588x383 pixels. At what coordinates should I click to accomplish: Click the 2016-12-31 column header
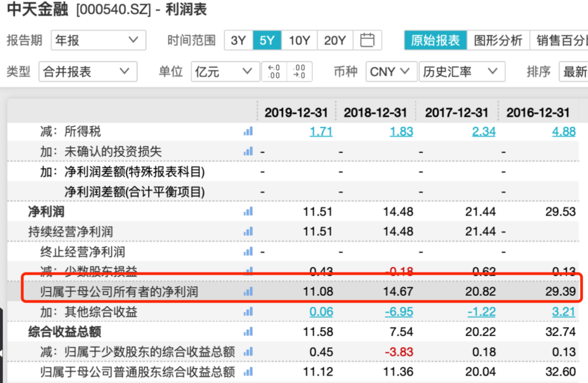(x=538, y=113)
